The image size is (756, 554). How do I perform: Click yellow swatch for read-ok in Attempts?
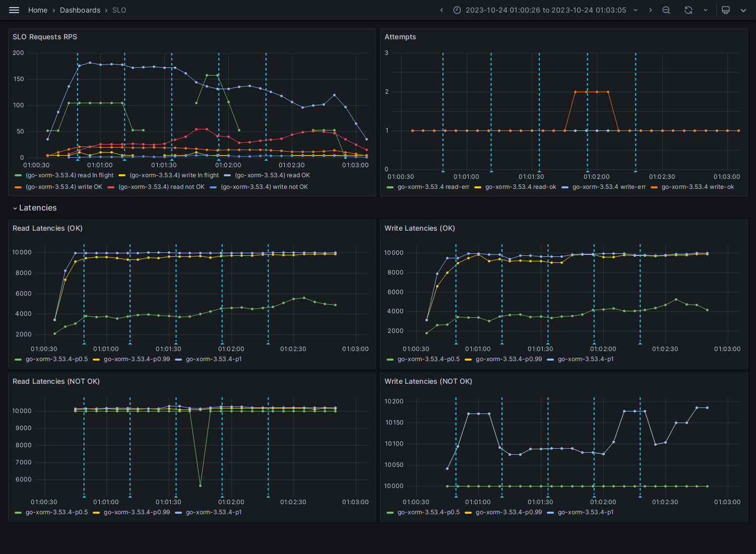pyautogui.click(x=478, y=187)
